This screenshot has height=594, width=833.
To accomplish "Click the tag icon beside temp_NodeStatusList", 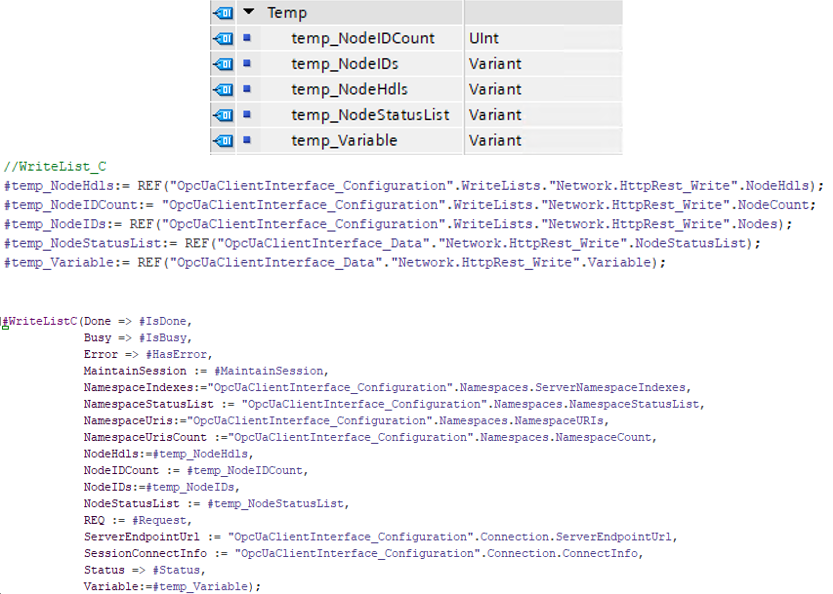I will 224,115.
